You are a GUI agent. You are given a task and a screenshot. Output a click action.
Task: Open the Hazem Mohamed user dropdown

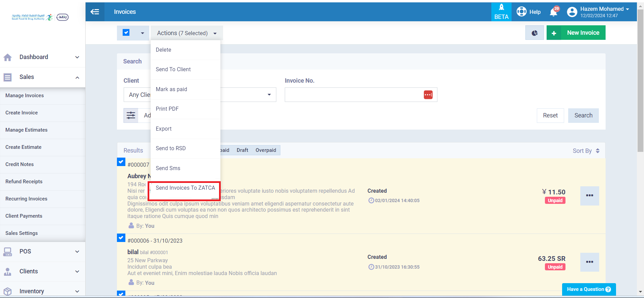pos(598,12)
